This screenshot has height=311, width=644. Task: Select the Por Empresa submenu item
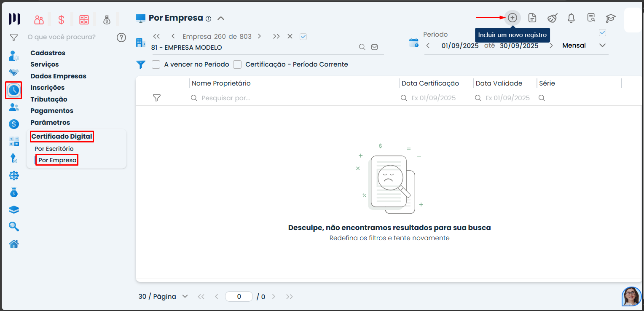click(x=57, y=160)
